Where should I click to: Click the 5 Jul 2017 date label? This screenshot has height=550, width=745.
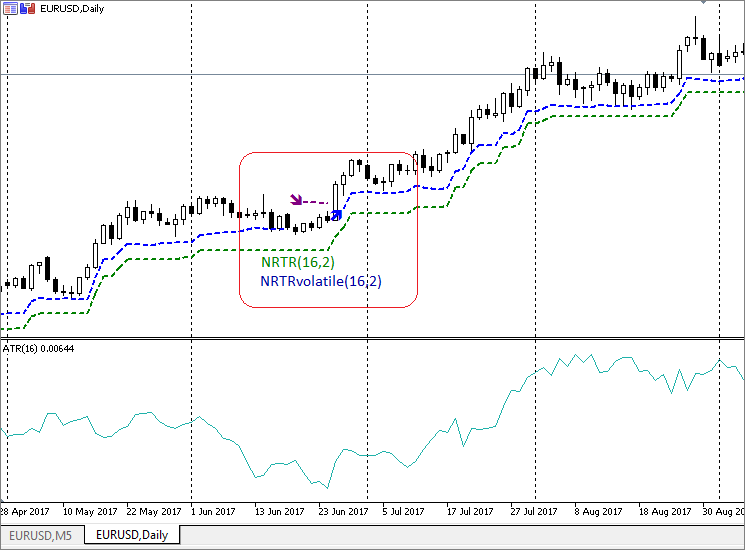pyautogui.click(x=403, y=512)
